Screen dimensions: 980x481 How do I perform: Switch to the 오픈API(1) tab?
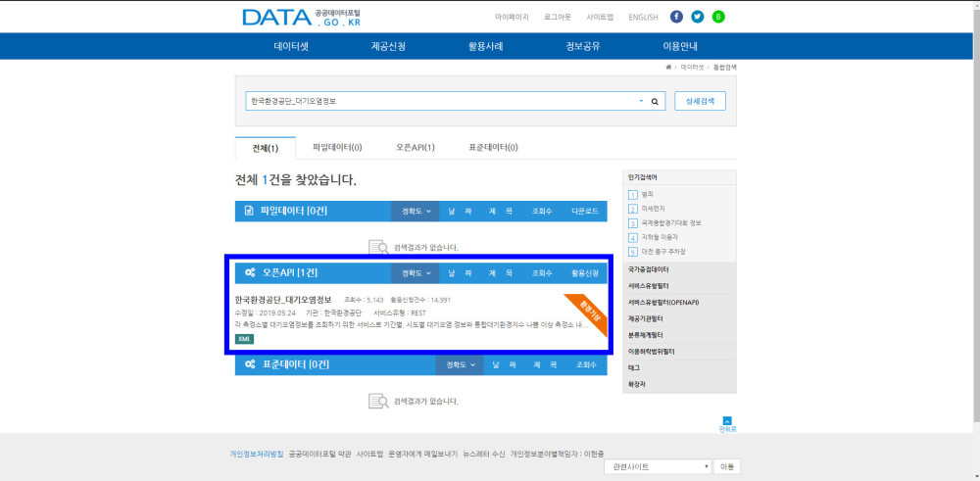(x=415, y=147)
